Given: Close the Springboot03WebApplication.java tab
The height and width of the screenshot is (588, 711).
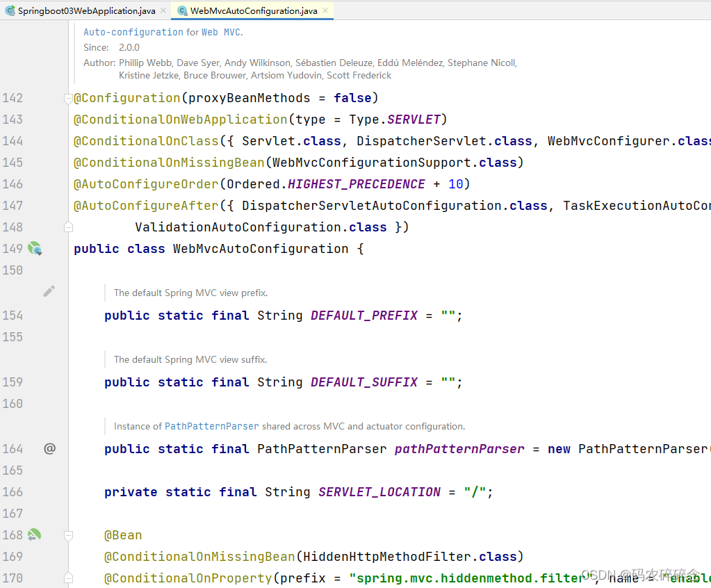Looking at the screenshot, I should 163,10.
